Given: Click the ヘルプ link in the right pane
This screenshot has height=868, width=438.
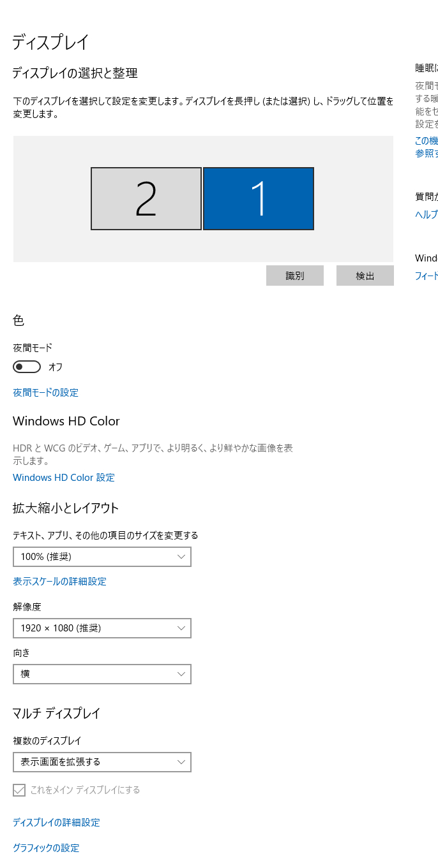Looking at the screenshot, I should pos(427,215).
